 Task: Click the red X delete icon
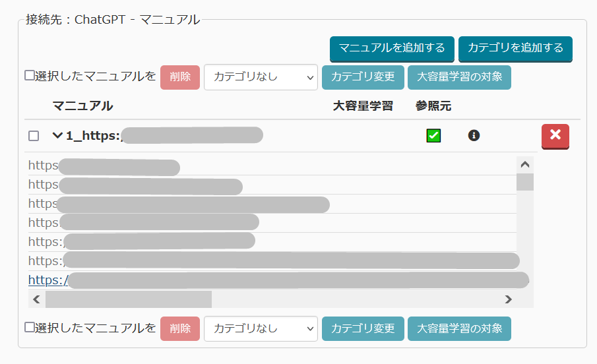[x=555, y=136]
